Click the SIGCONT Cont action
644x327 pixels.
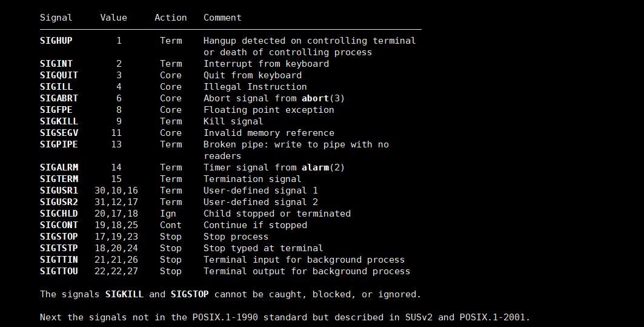point(170,225)
